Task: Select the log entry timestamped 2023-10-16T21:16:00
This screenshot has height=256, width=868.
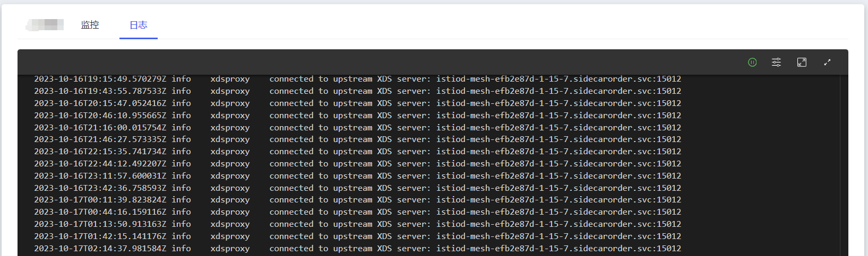Action: click(x=358, y=127)
